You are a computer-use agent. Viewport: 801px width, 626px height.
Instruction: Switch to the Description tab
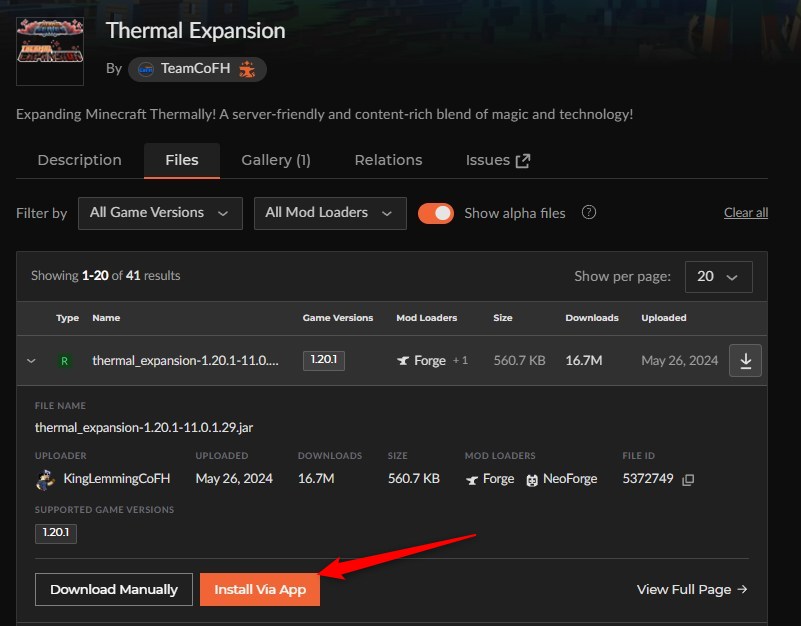pos(80,160)
